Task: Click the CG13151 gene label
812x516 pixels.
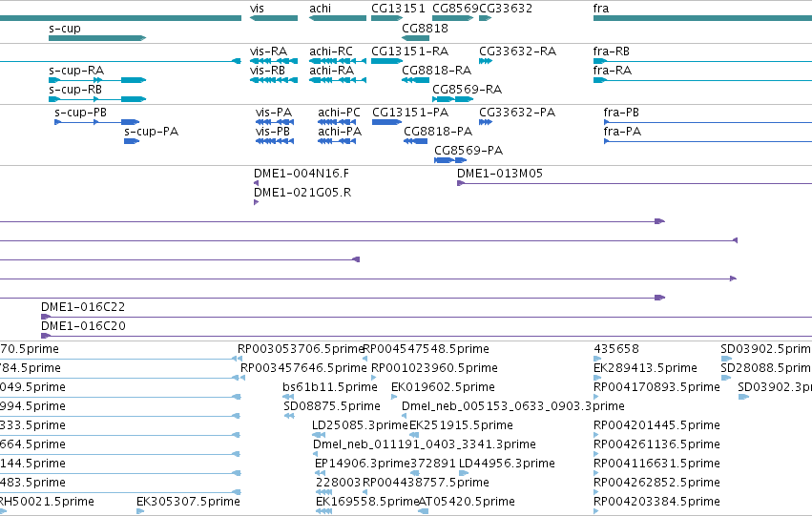Action: (398, 9)
